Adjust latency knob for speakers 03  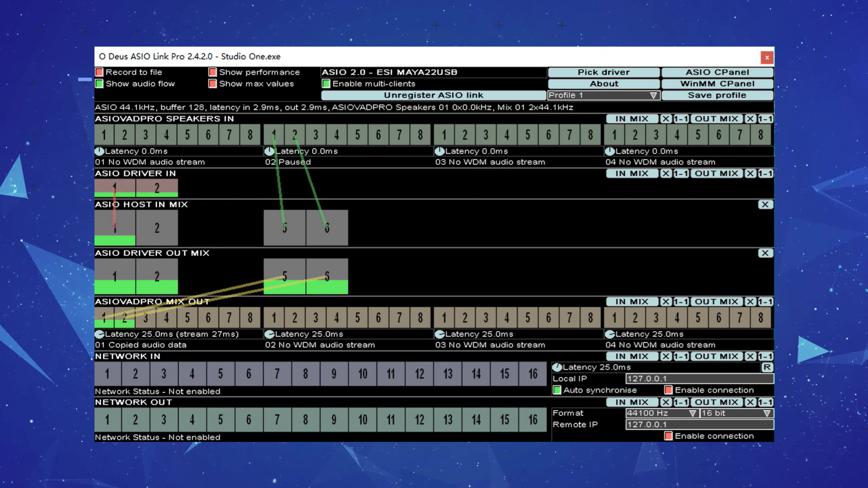pos(440,151)
